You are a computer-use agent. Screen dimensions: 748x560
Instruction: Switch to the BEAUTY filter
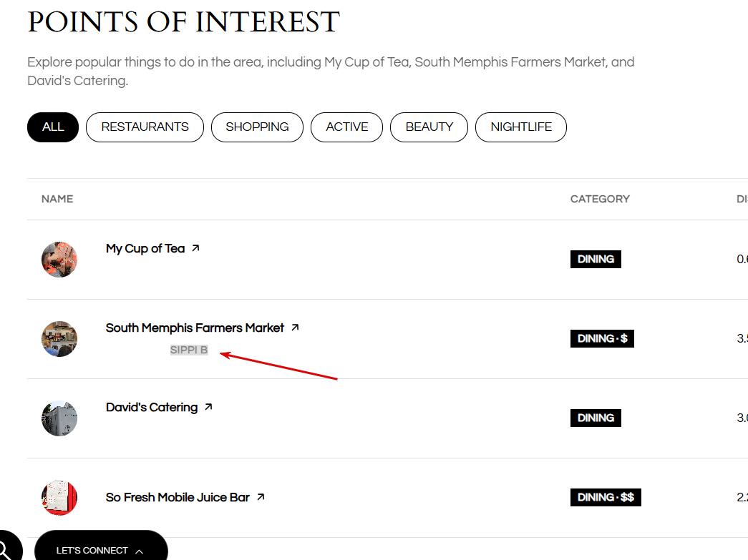pyautogui.click(x=429, y=127)
